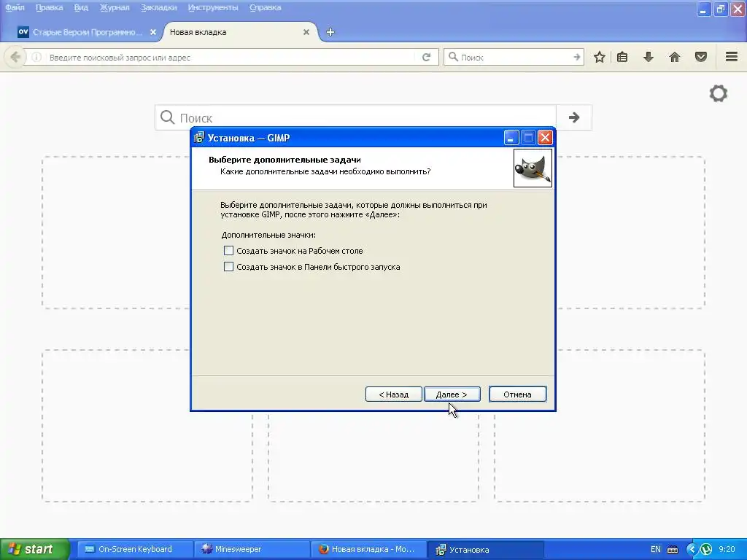This screenshot has height=560, width=747.
Task: Click the top-left empty new tab tile
Action: tap(116, 233)
